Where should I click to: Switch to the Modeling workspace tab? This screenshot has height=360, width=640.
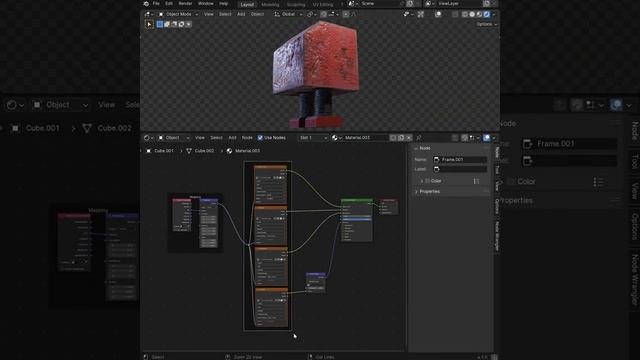coord(270,4)
